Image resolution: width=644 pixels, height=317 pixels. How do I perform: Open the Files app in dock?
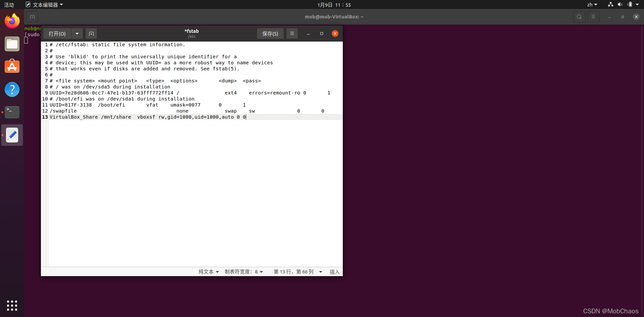12,44
